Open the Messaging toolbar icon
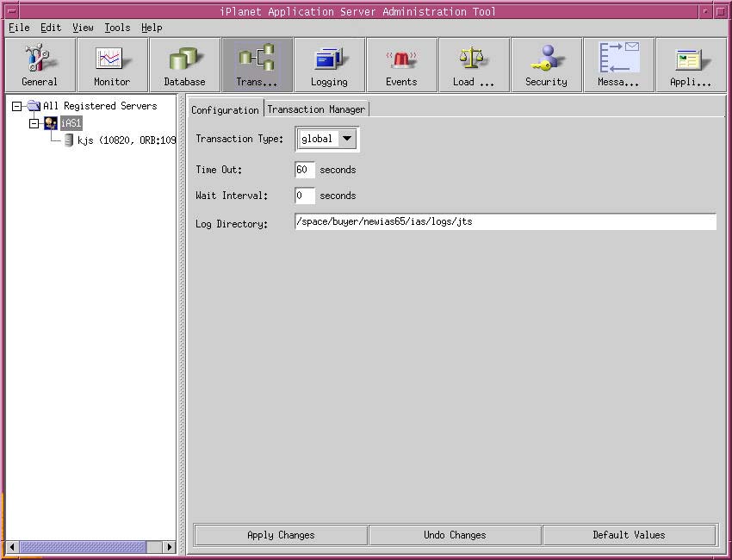The height and width of the screenshot is (560, 732). pyautogui.click(x=618, y=65)
